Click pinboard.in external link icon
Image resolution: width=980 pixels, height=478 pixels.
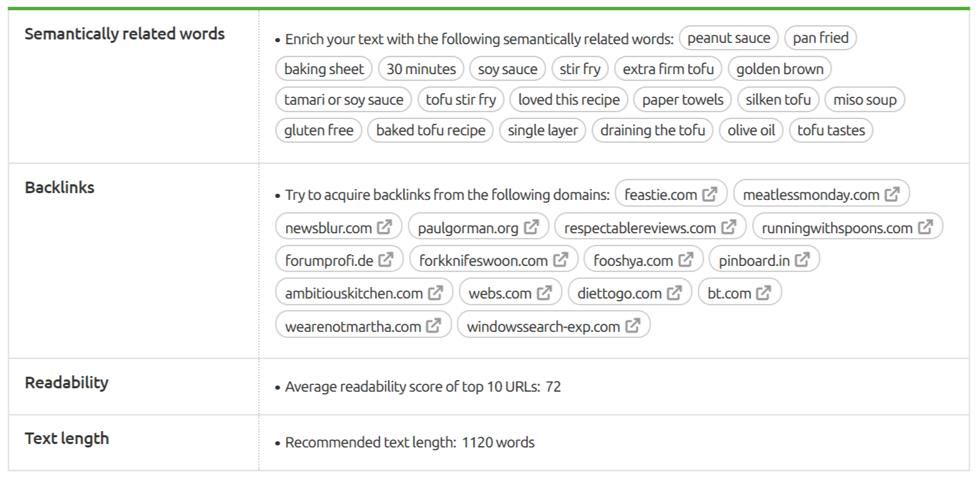point(804,259)
